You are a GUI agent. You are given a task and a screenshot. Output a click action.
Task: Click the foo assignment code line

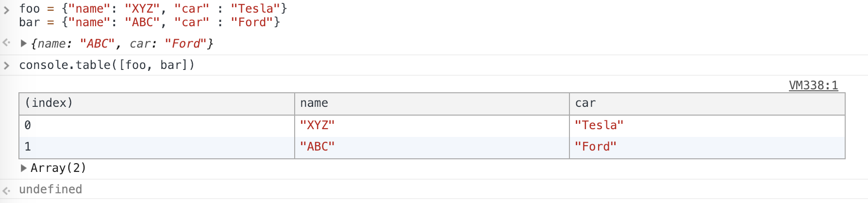pyautogui.click(x=153, y=9)
